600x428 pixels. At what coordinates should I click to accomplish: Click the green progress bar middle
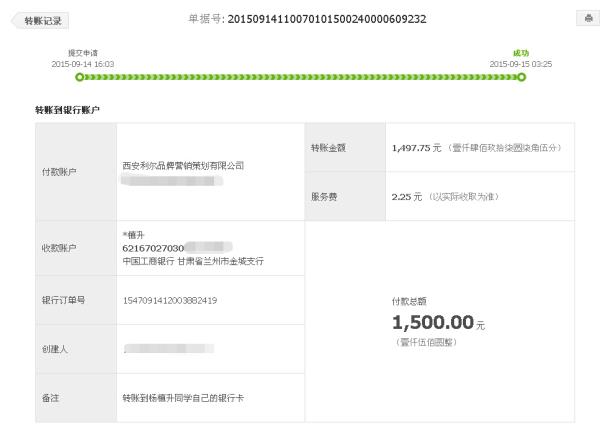point(300,77)
